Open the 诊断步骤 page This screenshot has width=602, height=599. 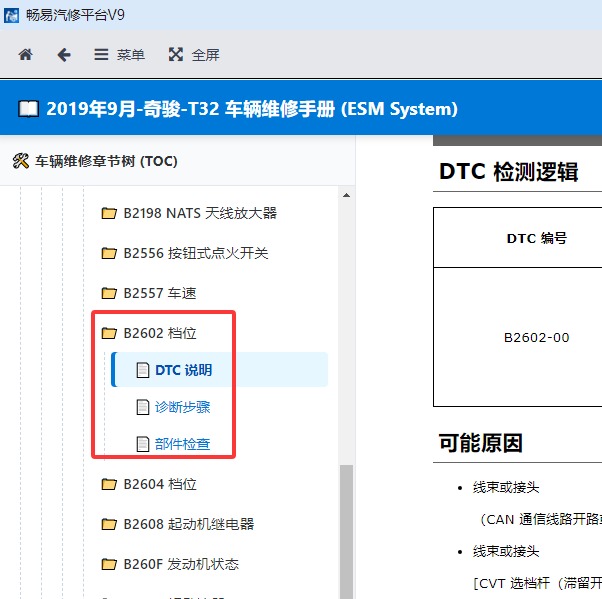click(182, 407)
